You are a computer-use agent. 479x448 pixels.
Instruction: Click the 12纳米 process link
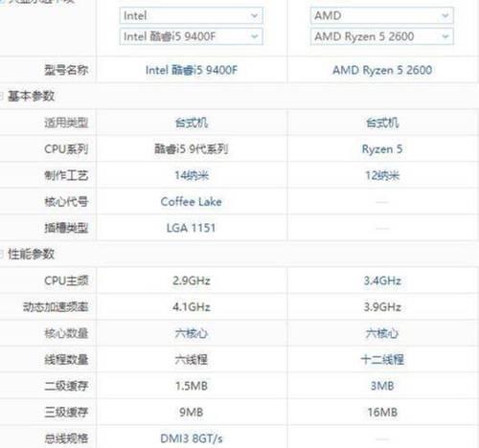pos(382,175)
